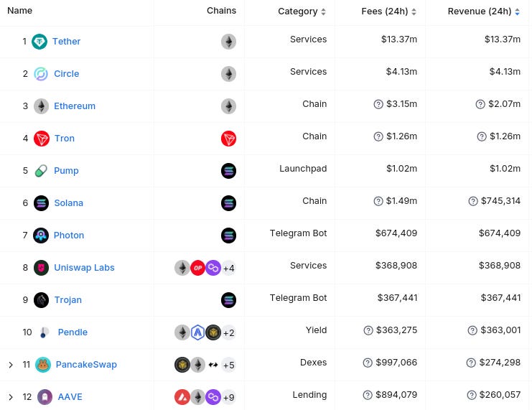Viewport: 532px width, 410px height.
Task: Open the Tron protocol link
Action: 65,138
